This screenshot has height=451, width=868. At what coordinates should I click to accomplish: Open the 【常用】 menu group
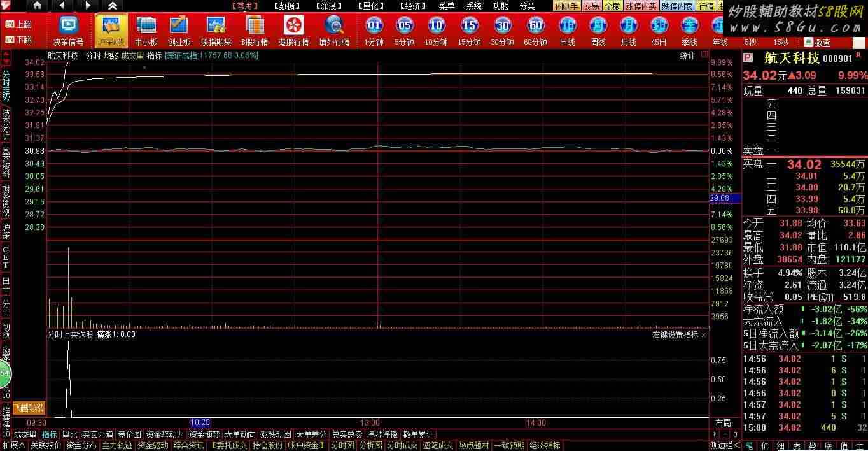point(245,6)
